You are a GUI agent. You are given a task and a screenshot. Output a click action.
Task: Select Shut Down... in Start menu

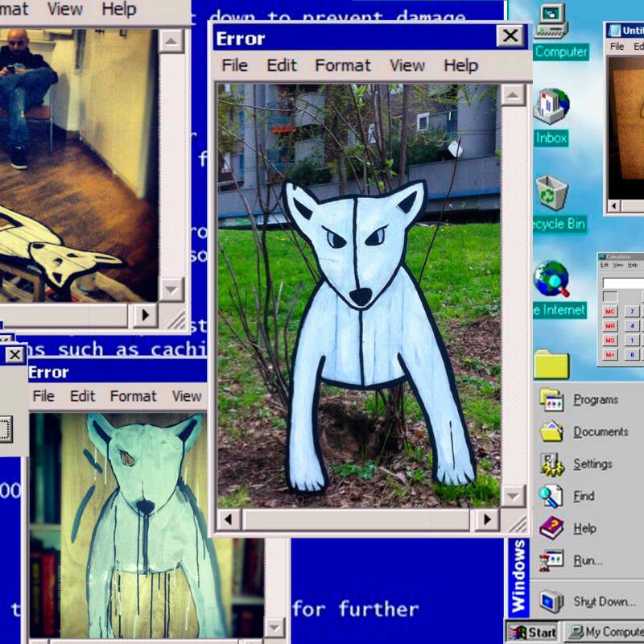588,601
